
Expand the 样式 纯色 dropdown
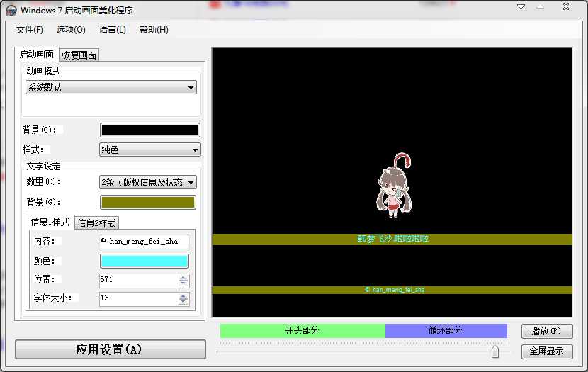[150, 150]
